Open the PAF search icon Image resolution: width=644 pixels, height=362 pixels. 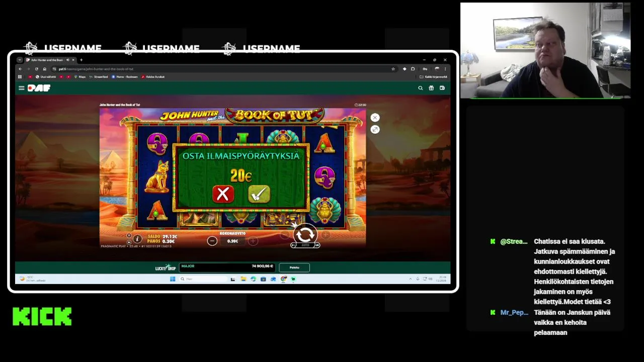(x=421, y=88)
